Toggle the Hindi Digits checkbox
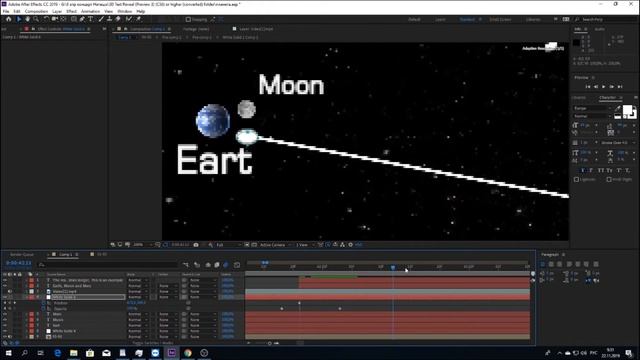 pyautogui.click(x=609, y=179)
